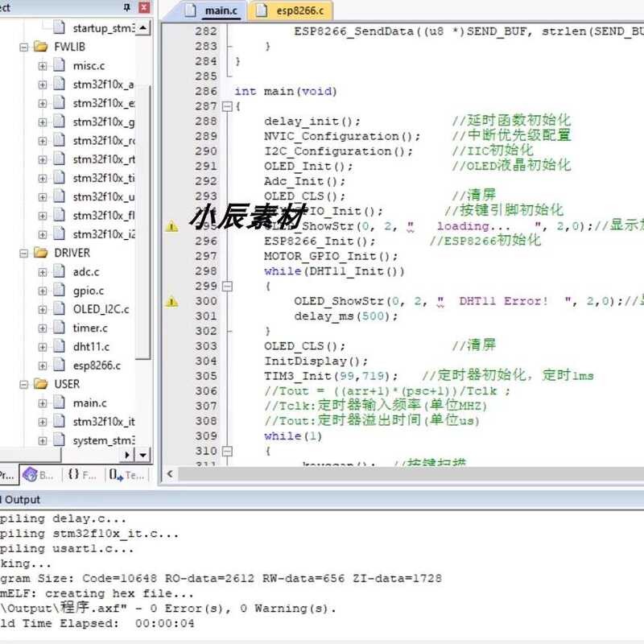This screenshot has height=644, width=644.
Task: Click the warning icon on line 295
Action: click(171, 227)
